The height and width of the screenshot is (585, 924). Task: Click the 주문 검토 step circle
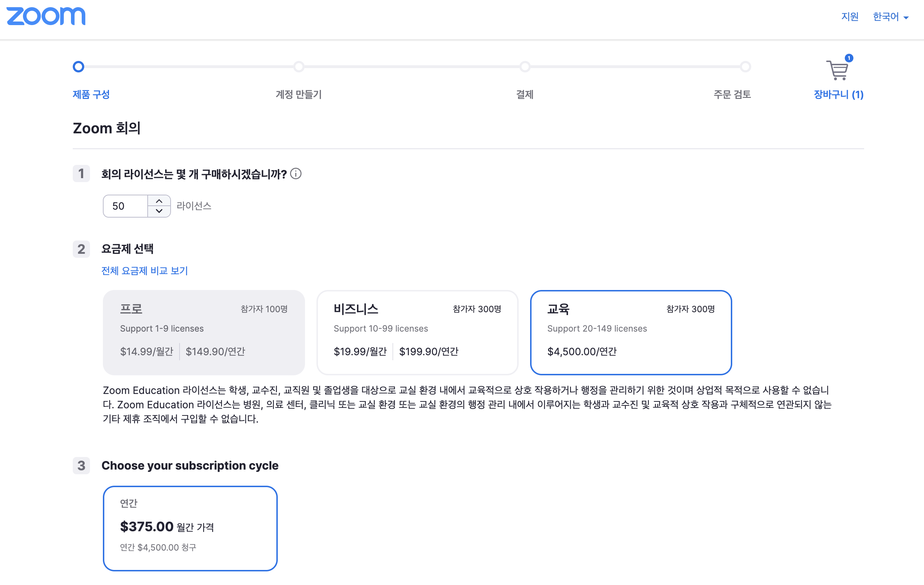pyautogui.click(x=745, y=67)
